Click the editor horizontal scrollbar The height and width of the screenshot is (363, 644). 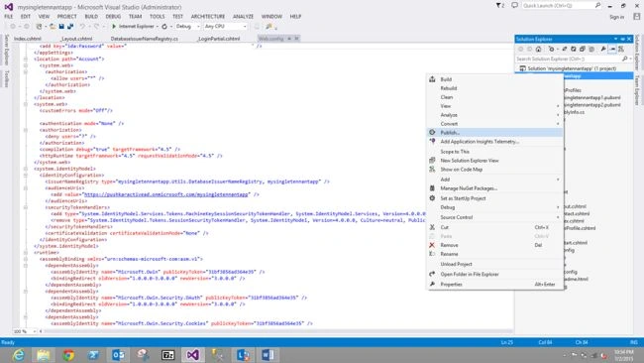(277, 331)
